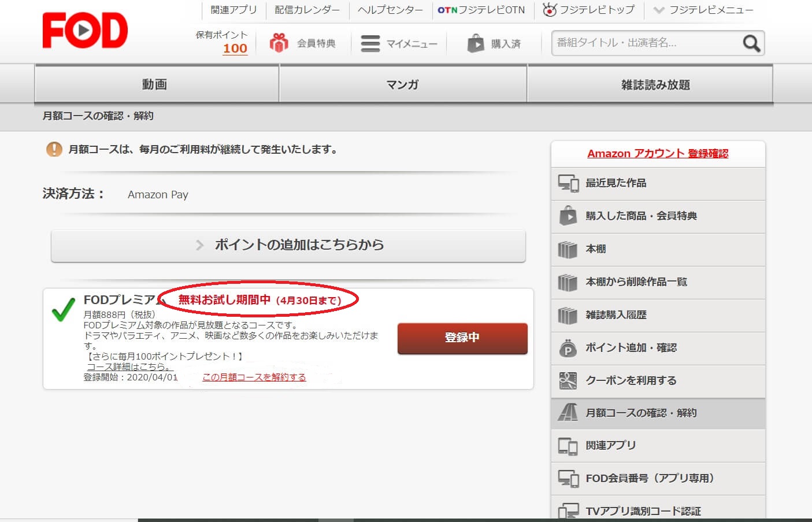Open 本棚から削除作品一覧 in sidebar
Image resolution: width=812 pixels, height=522 pixels.
pos(658,282)
